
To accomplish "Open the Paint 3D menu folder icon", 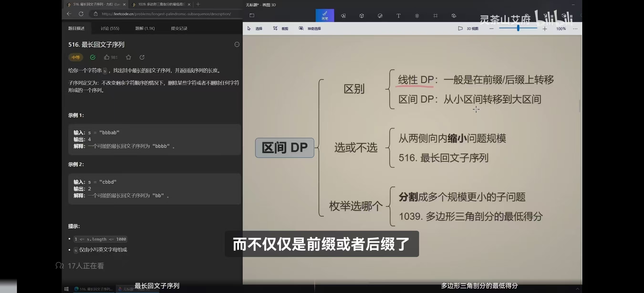I will click(252, 16).
